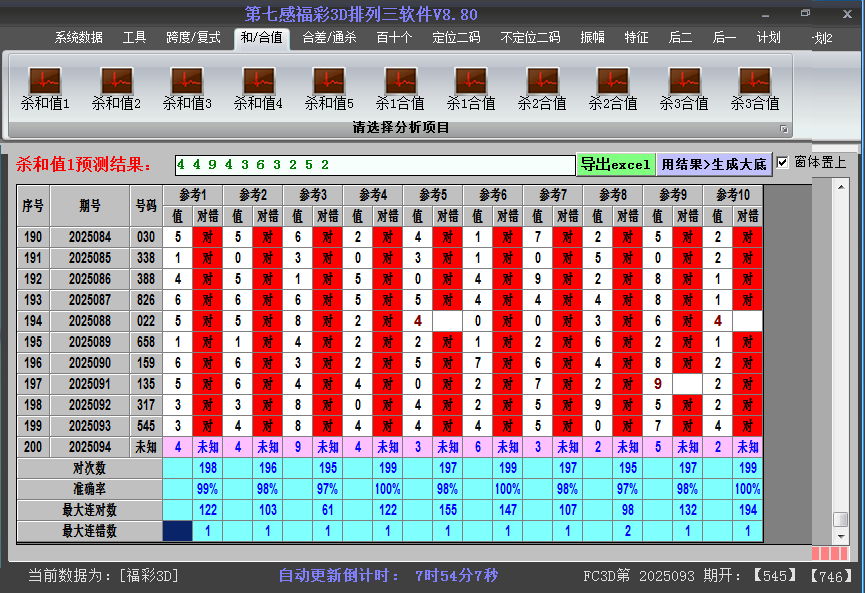Click the table scrollbar up arrow
865x593 pixels.
(841, 187)
